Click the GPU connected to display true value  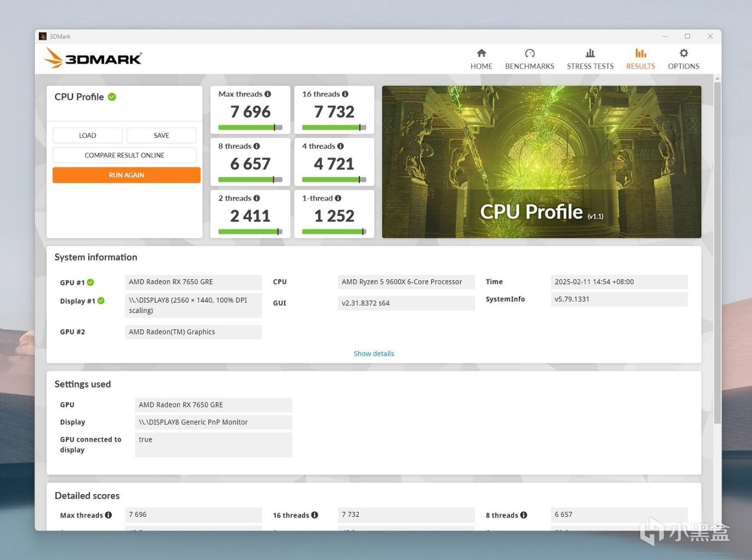click(213, 444)
